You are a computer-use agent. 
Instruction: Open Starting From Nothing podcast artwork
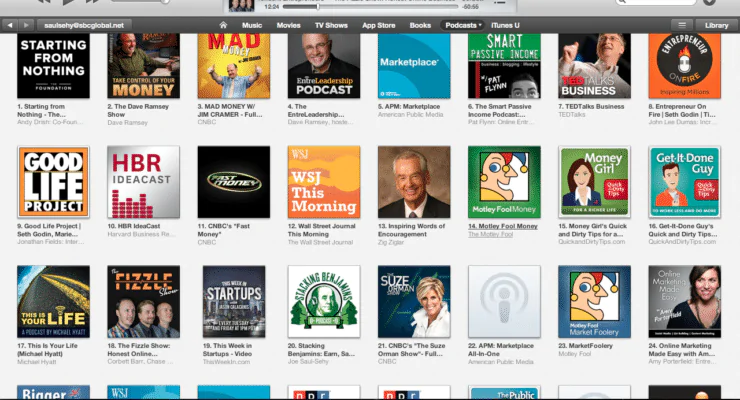click(53, 66)
